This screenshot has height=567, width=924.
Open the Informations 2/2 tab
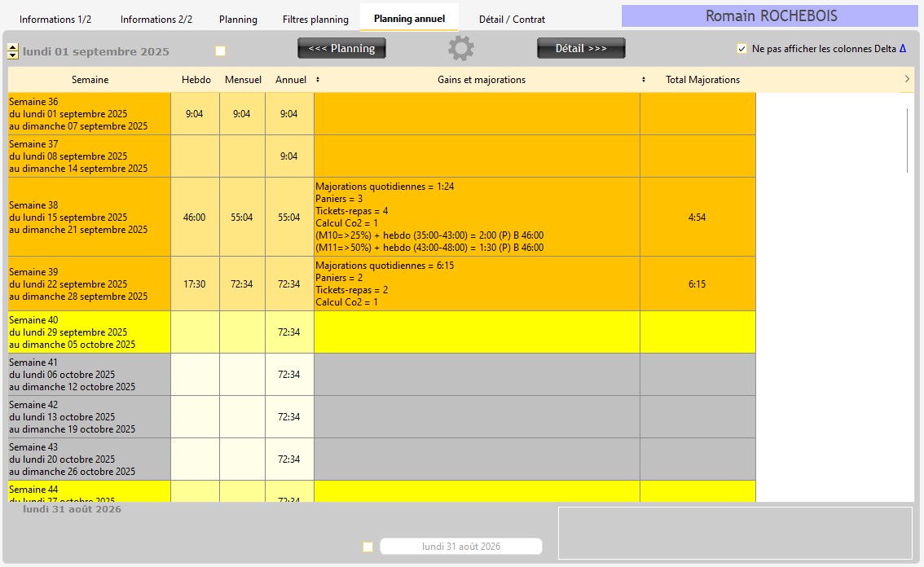[x=156, y=19]
